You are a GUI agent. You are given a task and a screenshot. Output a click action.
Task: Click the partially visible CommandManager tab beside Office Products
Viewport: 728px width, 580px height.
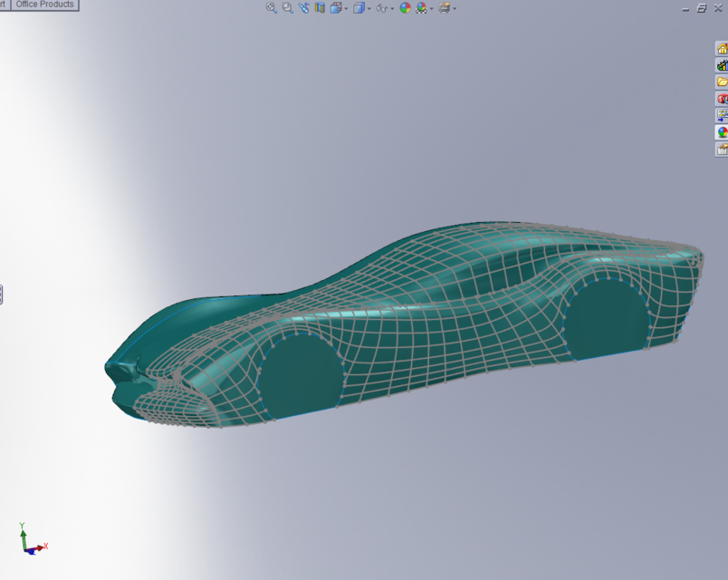[x=5, y=5]
